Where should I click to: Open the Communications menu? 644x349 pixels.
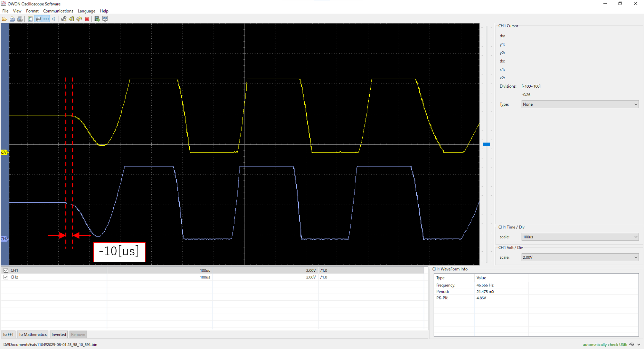pos(58,11)
